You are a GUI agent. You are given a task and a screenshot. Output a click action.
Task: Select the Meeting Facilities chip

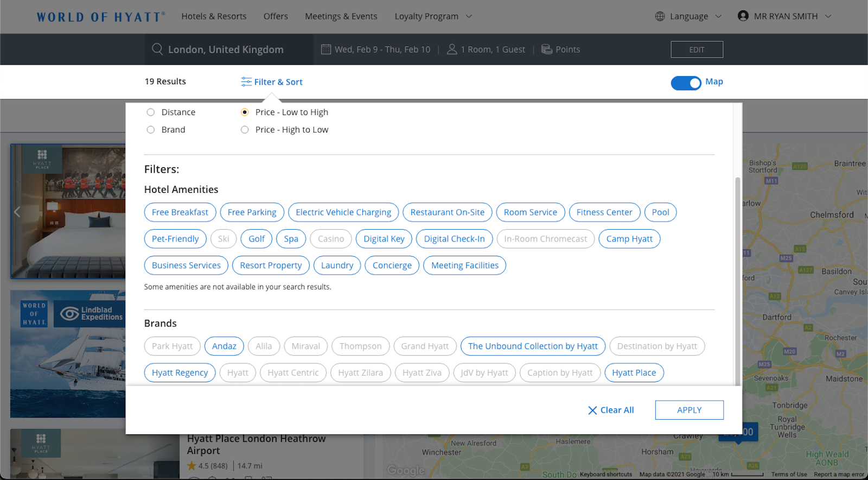pos(465,266)
